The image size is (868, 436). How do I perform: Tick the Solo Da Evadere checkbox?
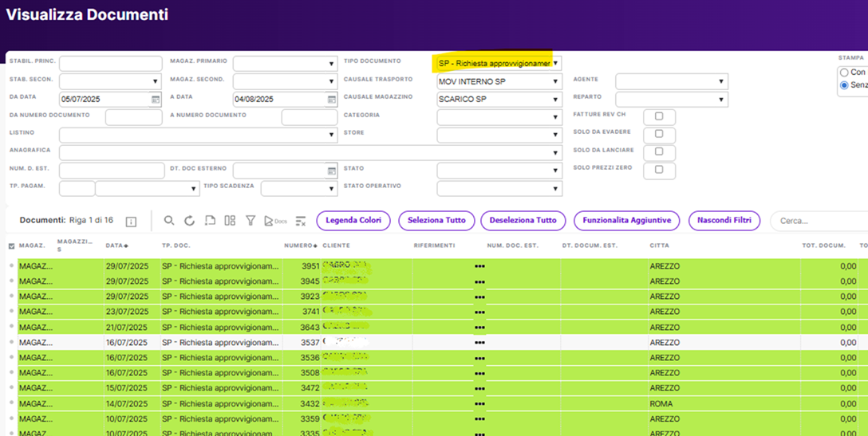[659, 134]
